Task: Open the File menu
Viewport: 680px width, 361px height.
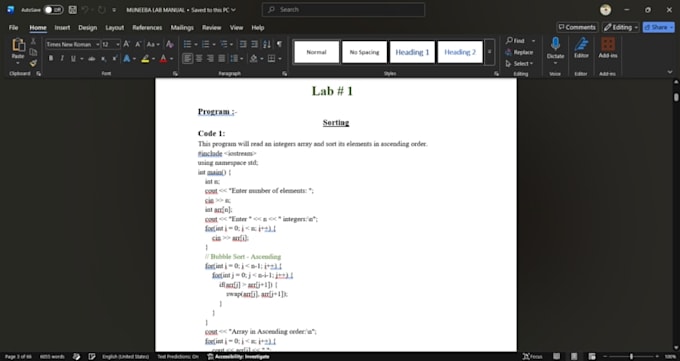Action: pyautogui.click(x=13, y=27)
